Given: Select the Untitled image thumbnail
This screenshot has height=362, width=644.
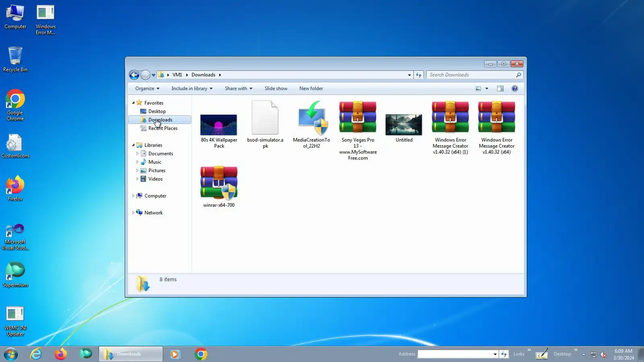Looking at the screenshot, I should click(404, 128).
